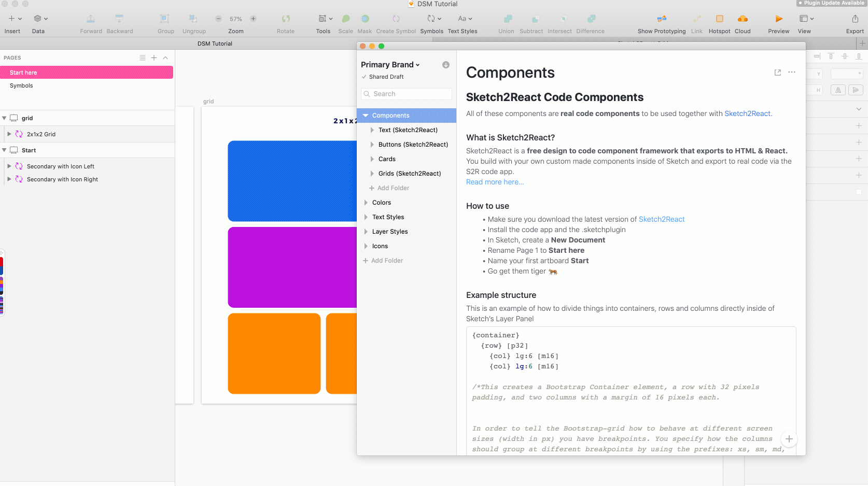Click the DSM download update icon
868x486 pixels.
point(446,65)
